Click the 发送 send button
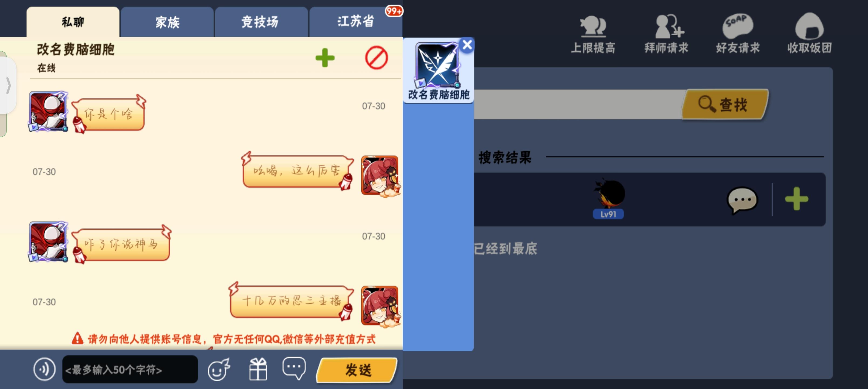The width and height of the screenshot is (868, 389). pyautogui.click(x=358, y=370)
